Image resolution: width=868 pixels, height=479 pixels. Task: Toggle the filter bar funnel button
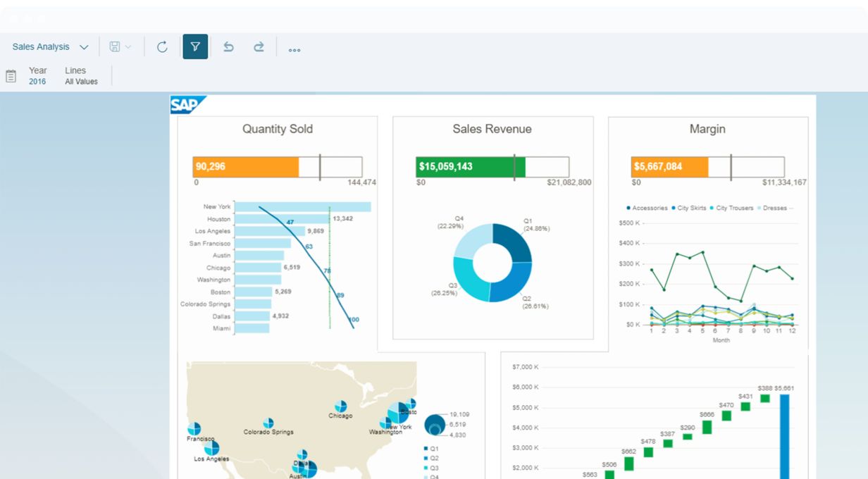point(195,47)
